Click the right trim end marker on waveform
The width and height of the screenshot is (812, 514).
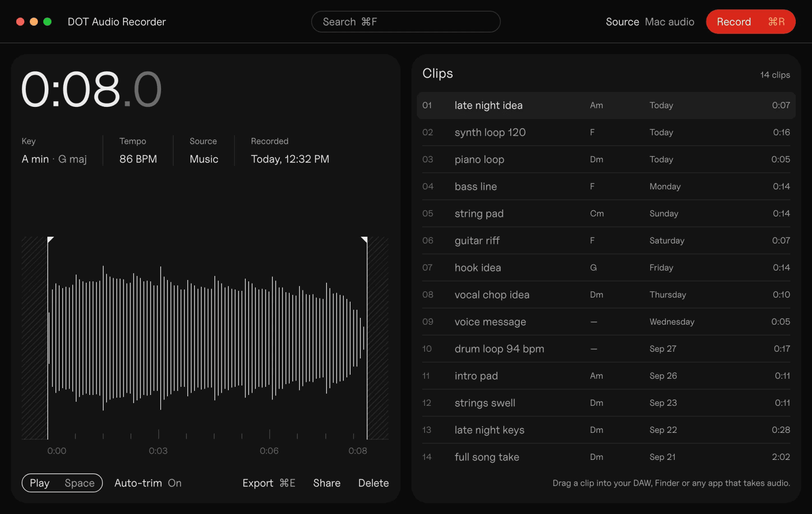click(364, 240)
